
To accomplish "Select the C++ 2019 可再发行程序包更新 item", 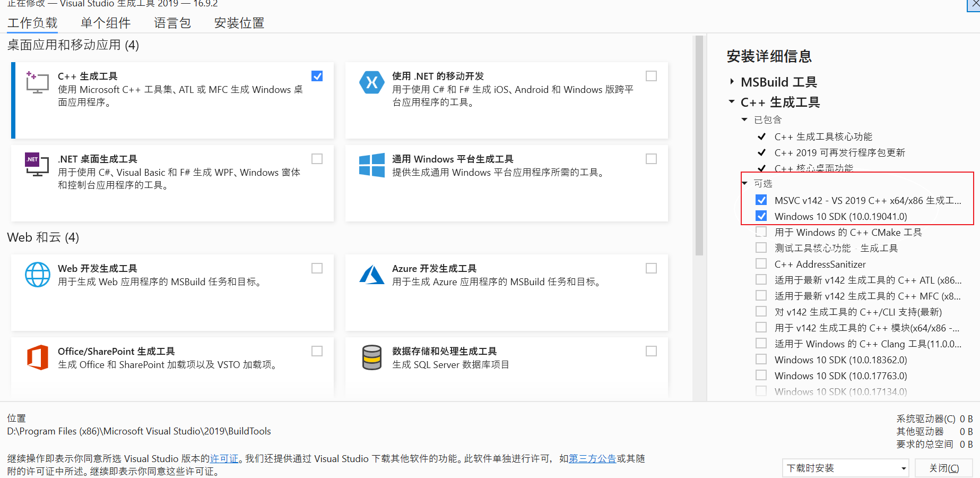I will 840,152.
